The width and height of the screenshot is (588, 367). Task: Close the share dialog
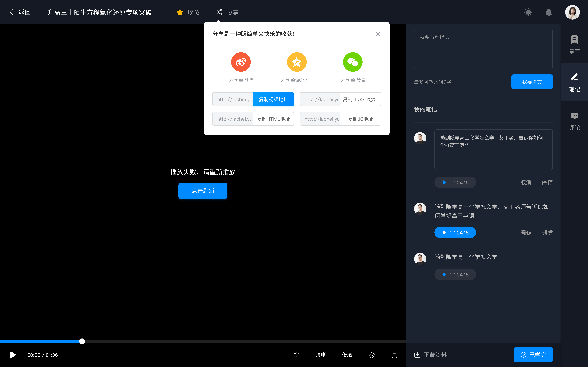click(x=378, y=34)
